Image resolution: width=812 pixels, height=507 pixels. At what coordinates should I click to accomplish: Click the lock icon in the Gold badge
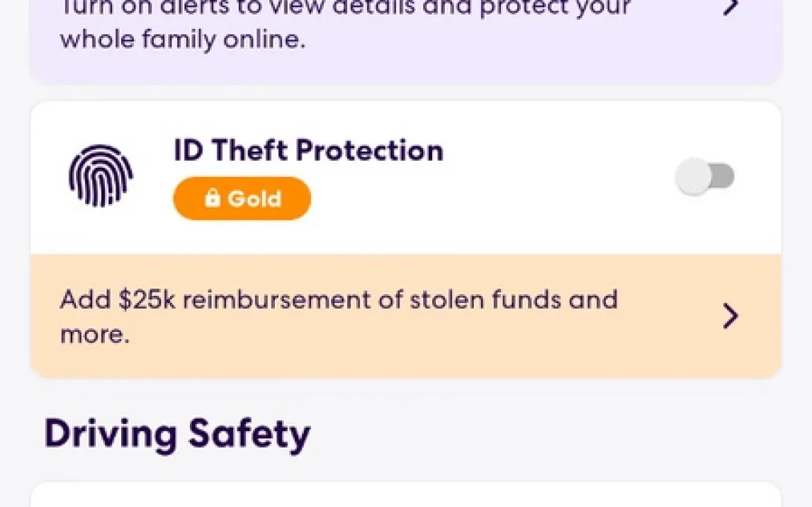[212, 199]
